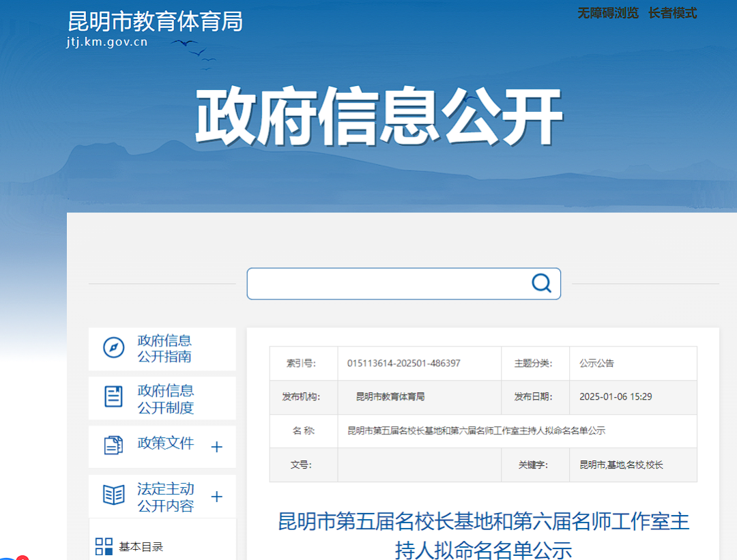This screenshot has height=560, width=737.
Task: Click the 主题分类 label cell
Action: (x=535, y=363)
